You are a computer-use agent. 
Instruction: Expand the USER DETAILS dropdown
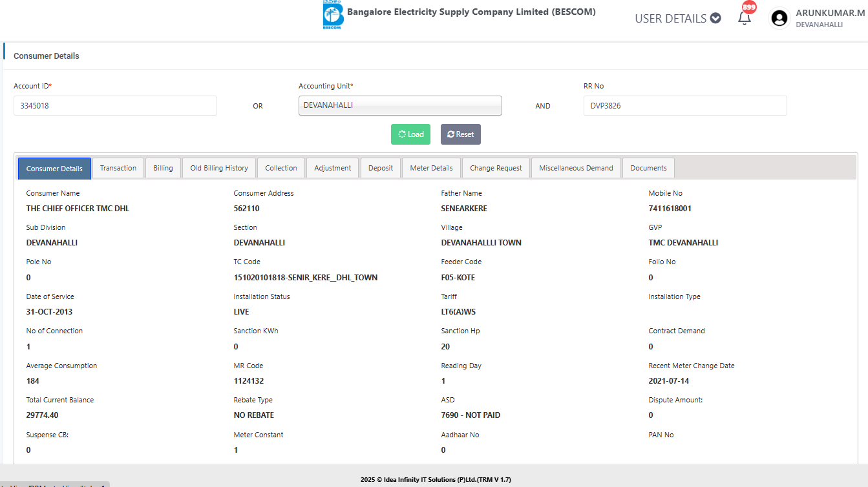click(677, 18)
